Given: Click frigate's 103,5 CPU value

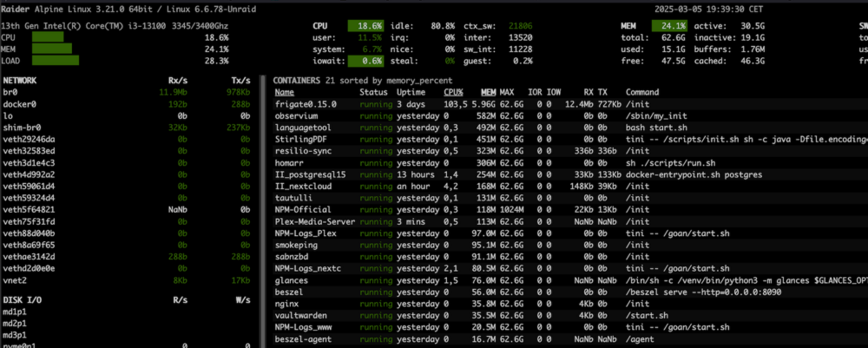Looking at the screenshot, I should click(456, 104).
